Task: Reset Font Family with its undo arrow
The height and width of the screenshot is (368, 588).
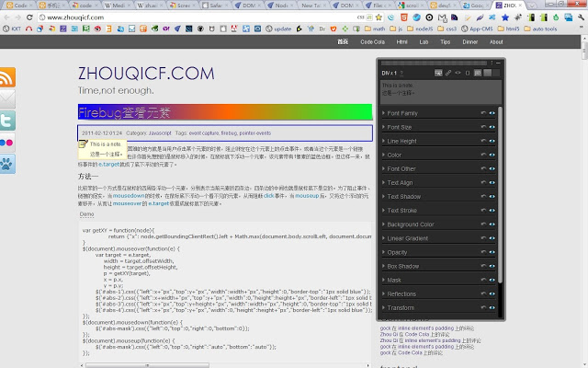Action: point(483,113)
